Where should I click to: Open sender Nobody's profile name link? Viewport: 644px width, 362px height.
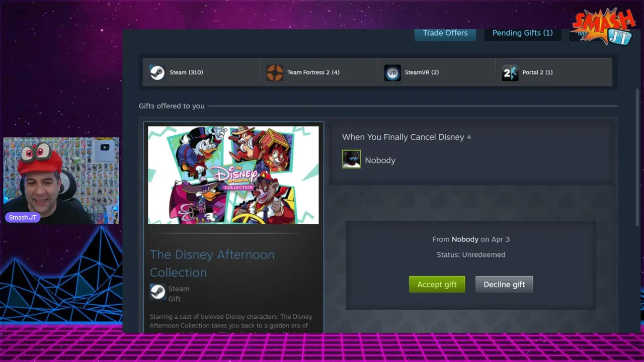pos(380,160)
